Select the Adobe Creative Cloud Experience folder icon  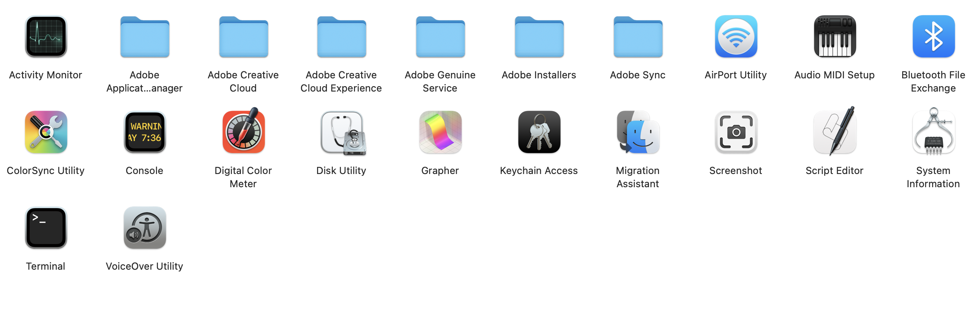click(x=342, y=37)
